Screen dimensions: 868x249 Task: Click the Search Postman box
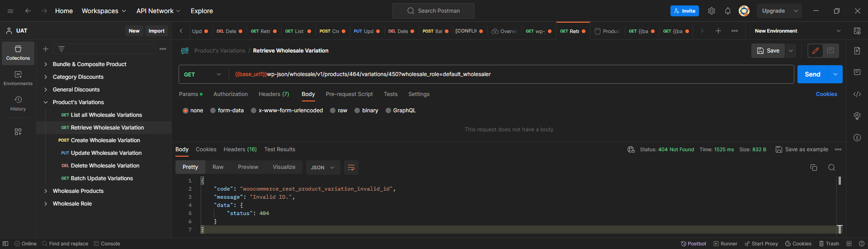pos(434,11)
